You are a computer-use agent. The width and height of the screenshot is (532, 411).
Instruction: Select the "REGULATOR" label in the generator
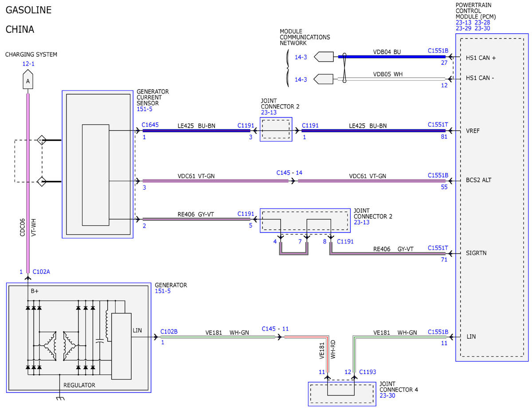coord(79,385)
